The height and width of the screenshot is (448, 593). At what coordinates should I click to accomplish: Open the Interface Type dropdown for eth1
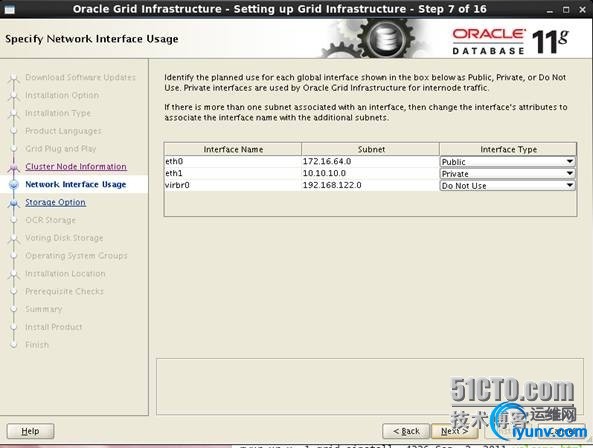[507, 174]
